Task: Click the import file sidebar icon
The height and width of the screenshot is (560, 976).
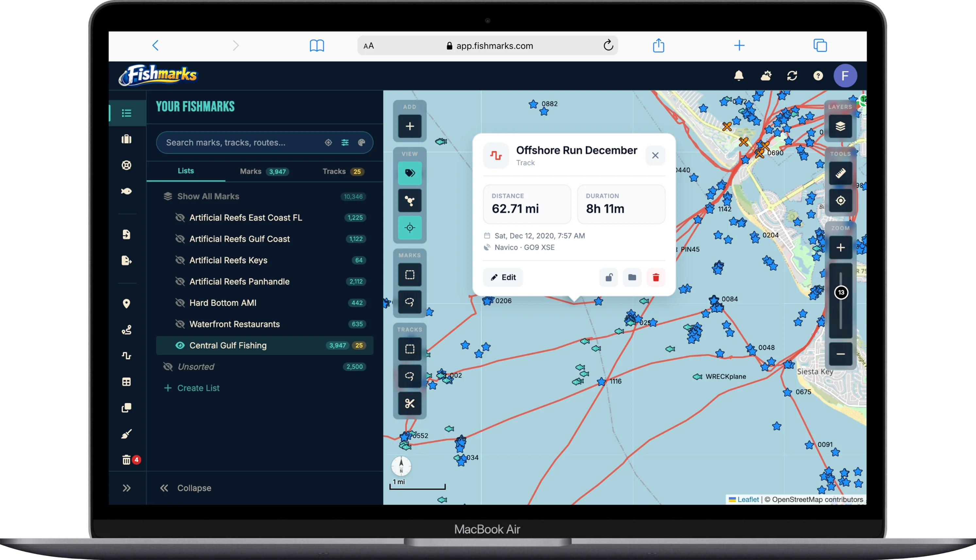Action: pyautogui.click(x=126, y=234)
